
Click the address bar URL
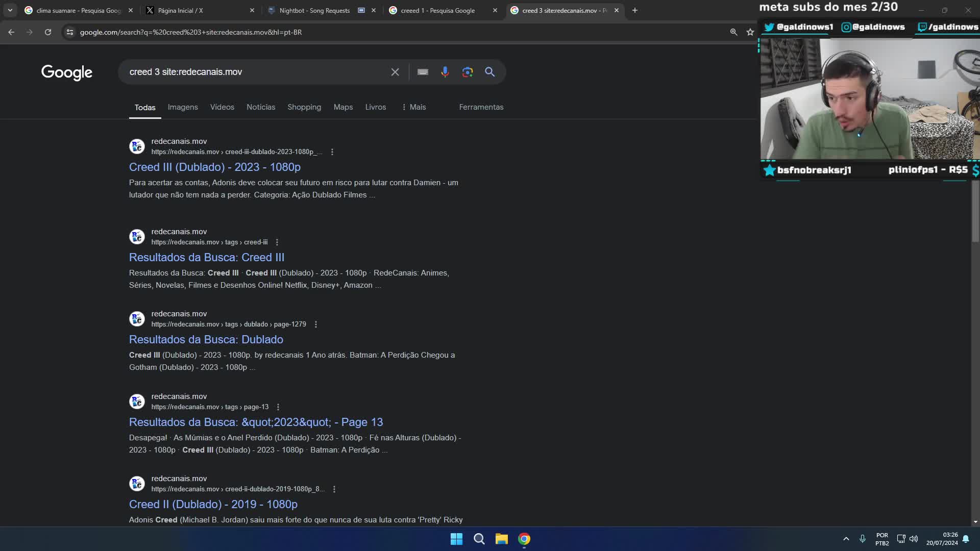pos(191,32)
